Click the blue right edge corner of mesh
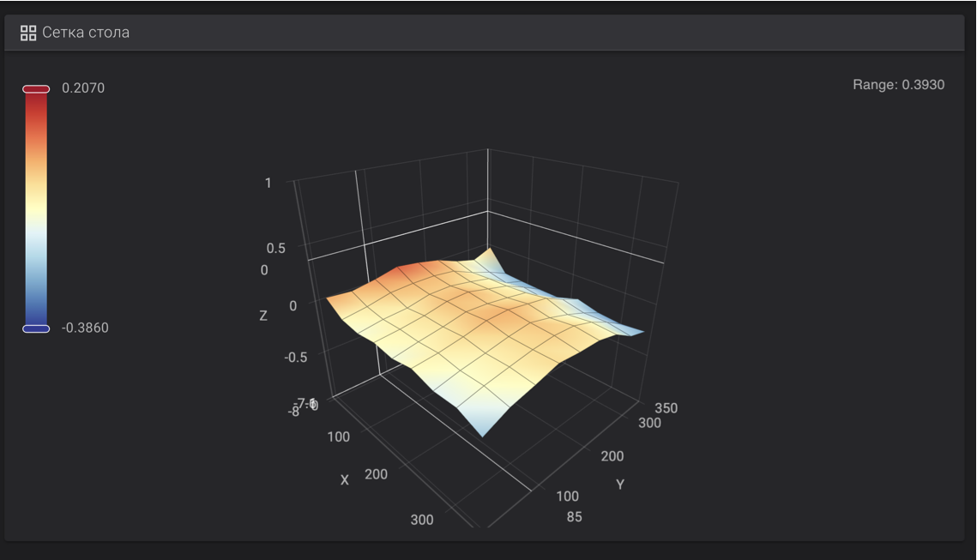 (634, 330)
